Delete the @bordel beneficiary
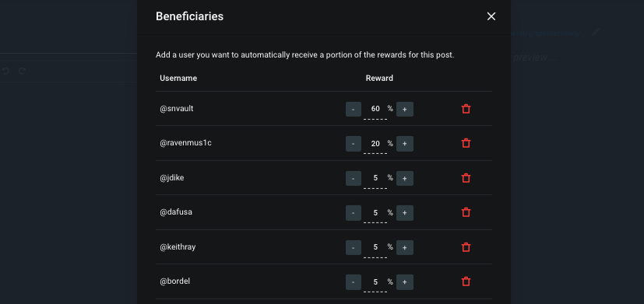The height and width of the screenshot is (304, 644). point(466,282)
